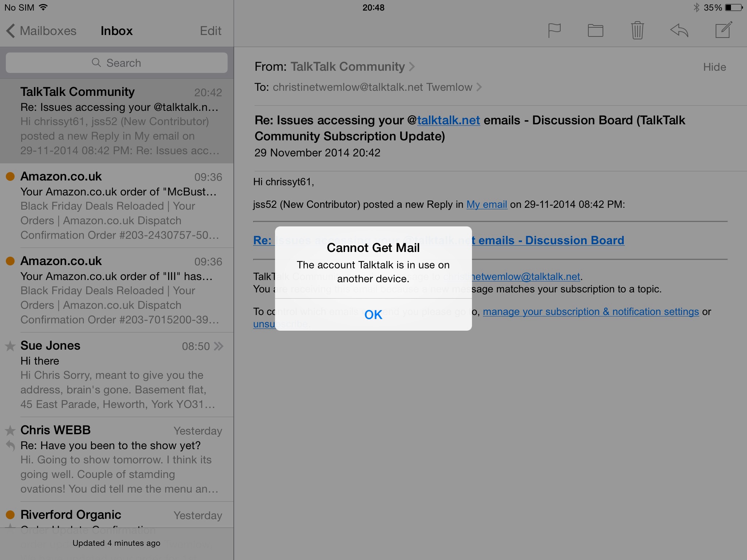Tap the Inbox search field
Viewport: 747px width, 560px height.
click(x=117, y=63)
